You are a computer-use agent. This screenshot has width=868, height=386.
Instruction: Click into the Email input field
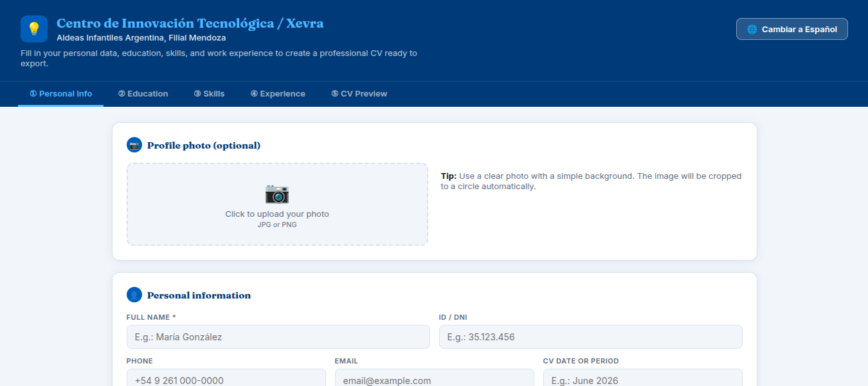pos(434,378)
